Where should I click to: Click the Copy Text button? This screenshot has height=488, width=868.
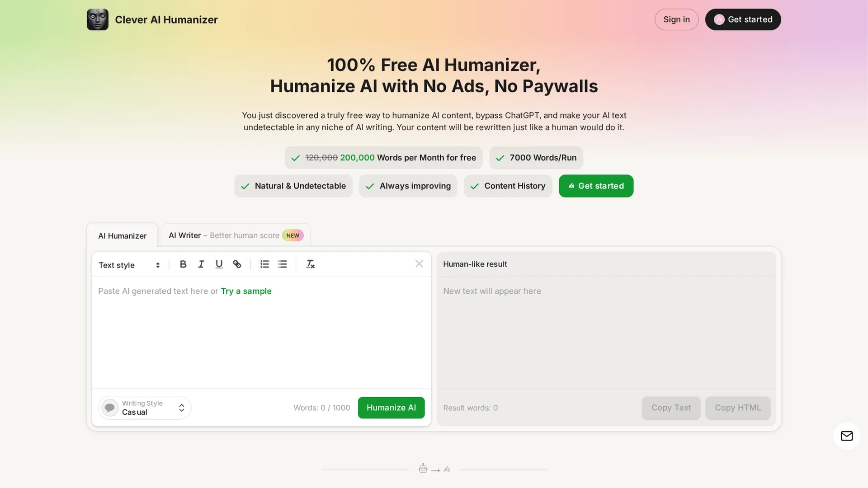click(x=671, y=408)
